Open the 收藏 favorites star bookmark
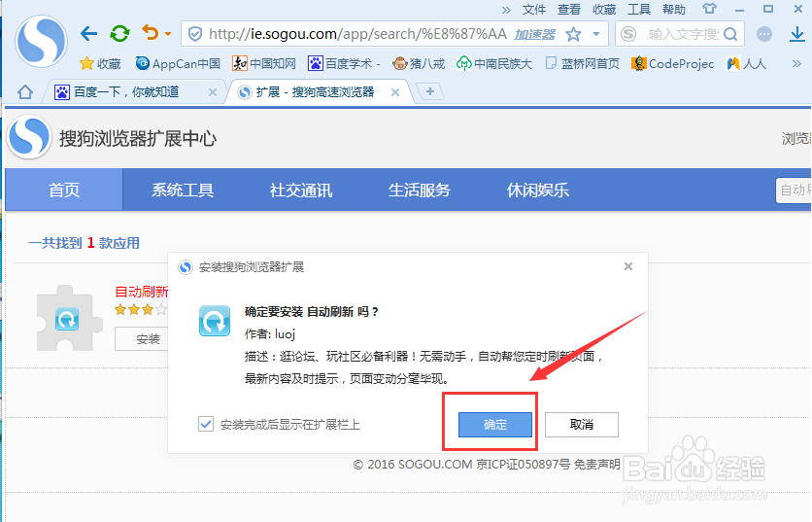The image size is (812, 522). tap(100, 64)
